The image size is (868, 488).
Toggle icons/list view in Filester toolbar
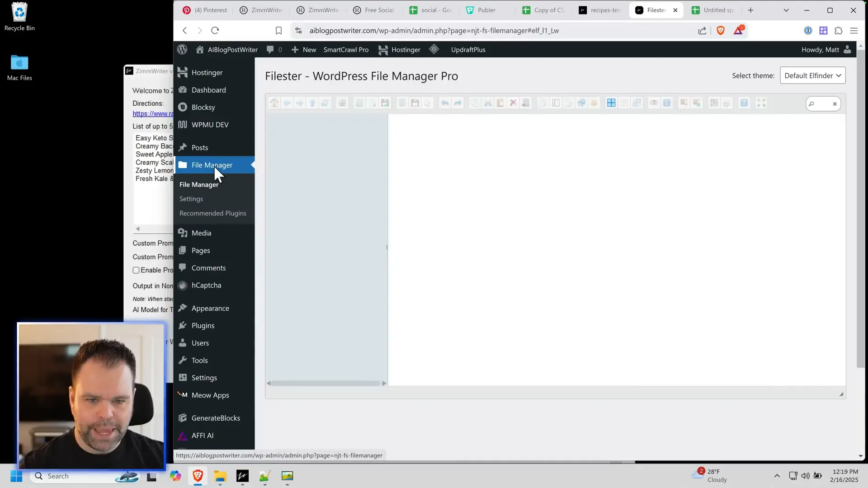tap(714, 103)
